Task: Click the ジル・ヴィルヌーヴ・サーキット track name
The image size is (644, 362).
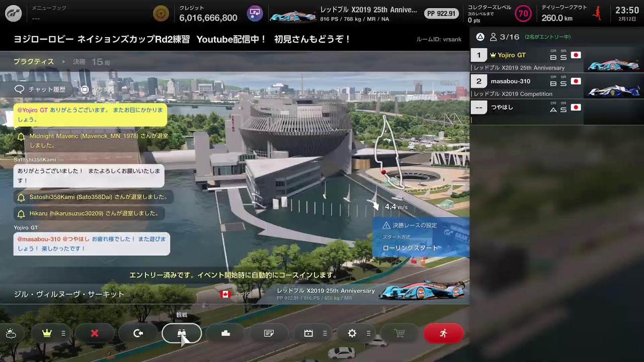Action: pyautogui.click(x=69, y=294)
